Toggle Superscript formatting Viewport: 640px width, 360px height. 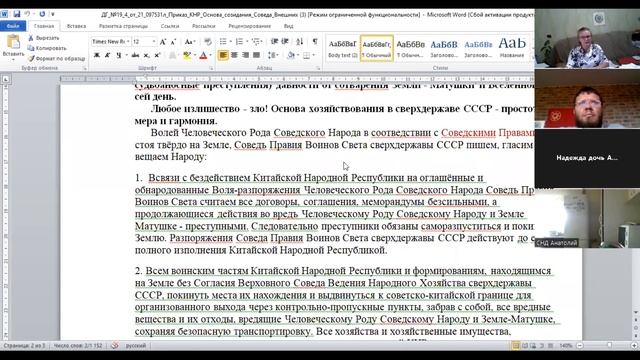tap(157, 55)
